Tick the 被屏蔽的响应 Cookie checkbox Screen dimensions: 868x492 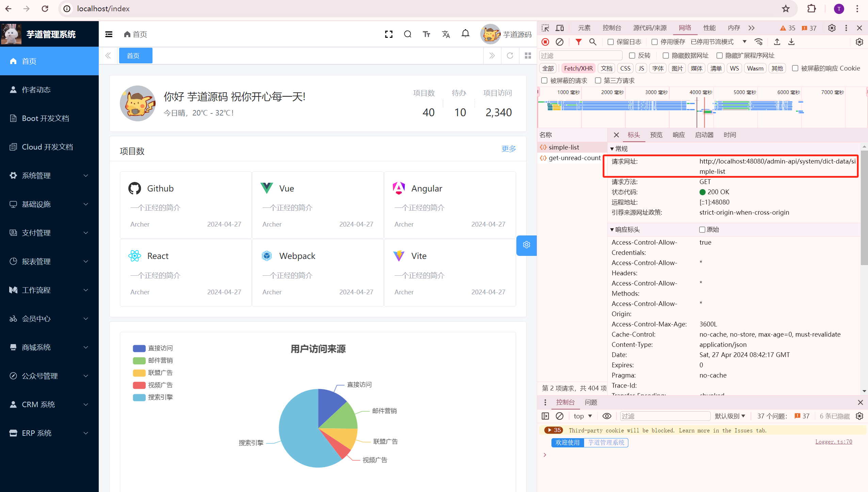(x=795, y=68)
